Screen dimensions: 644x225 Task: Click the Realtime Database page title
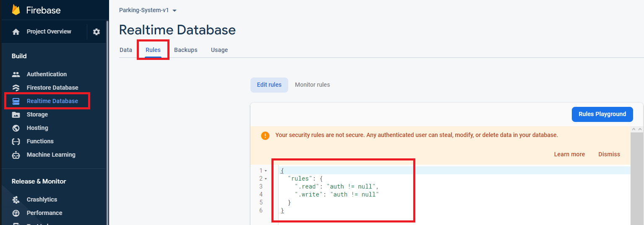[x=177, y=30]
